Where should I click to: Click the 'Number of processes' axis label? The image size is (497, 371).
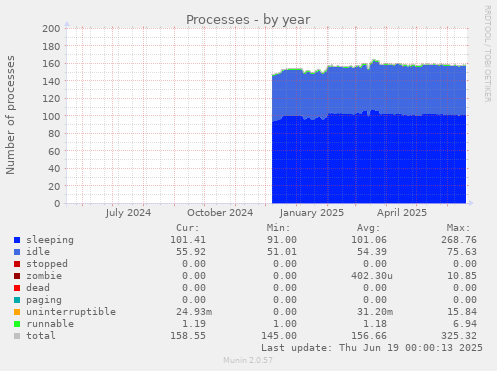(x=10, y=115)
